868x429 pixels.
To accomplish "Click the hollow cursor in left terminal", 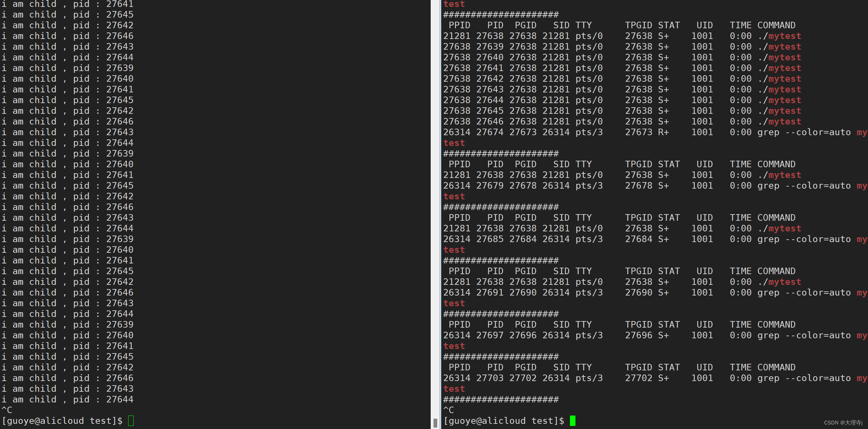I will (131, 421).
